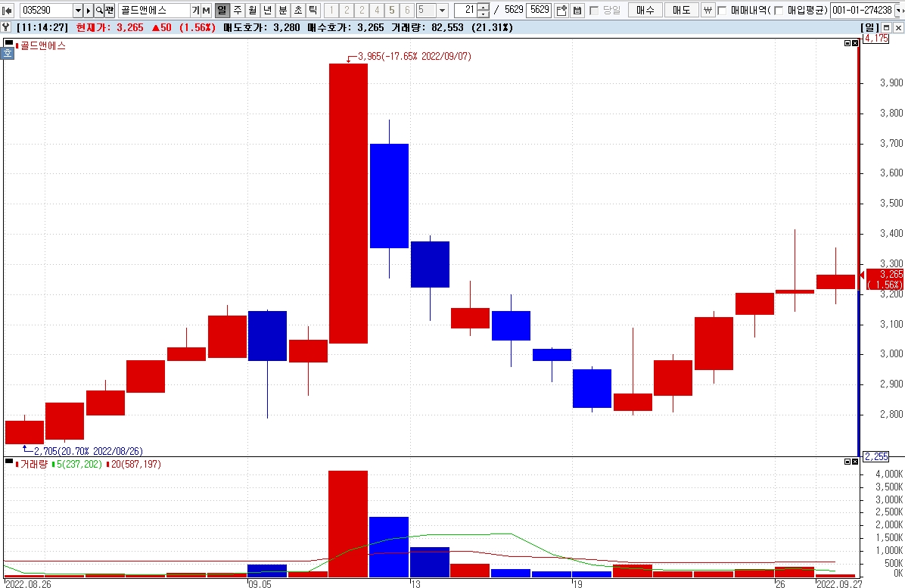Click the 매도호가: 3,280 status text
Screen dimensions: 905x588
[x=262, y=27]
